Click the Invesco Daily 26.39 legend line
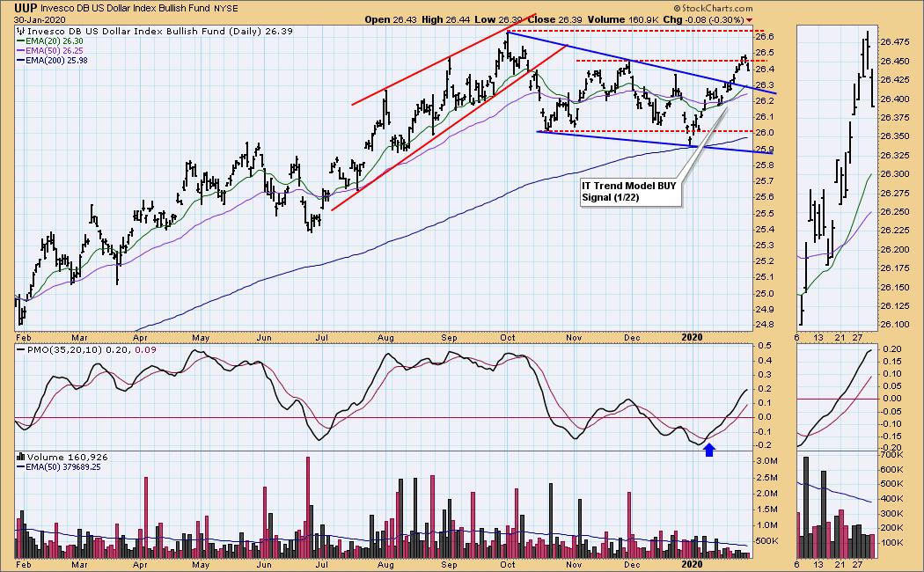Image resolution: width=924 pixels, height=572 pixels. coord(159,31)
